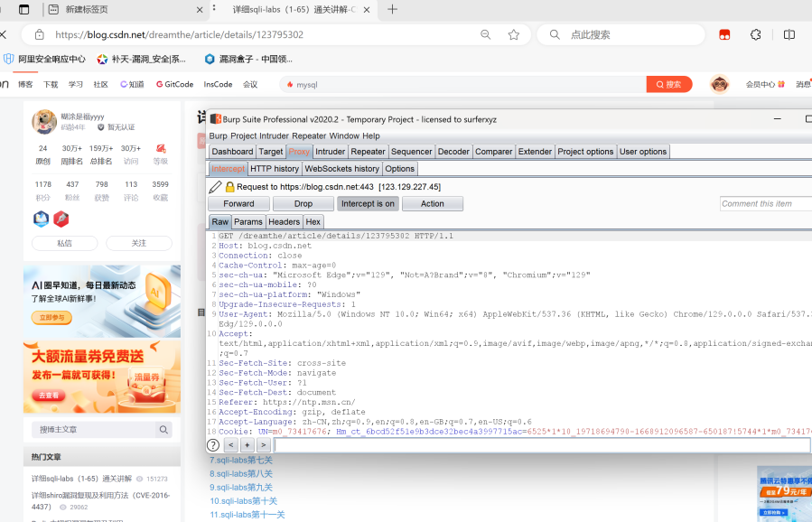Open the 漏洞盒子 bookmark
Screen dimensions: 812x522
coord(248,59)
